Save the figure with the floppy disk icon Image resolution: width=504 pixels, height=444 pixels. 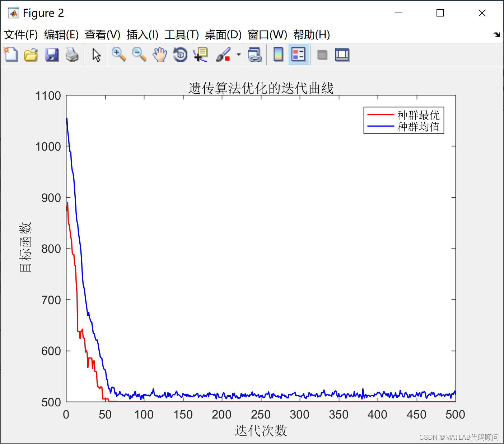click(52, 55)
